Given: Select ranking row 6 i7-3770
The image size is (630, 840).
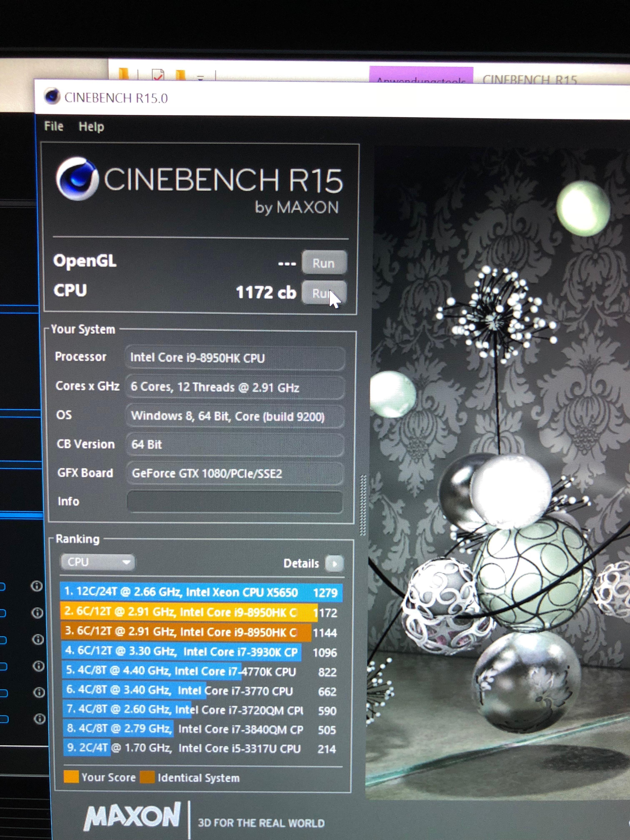Looking at the screenshot, I should click(200, 690).
